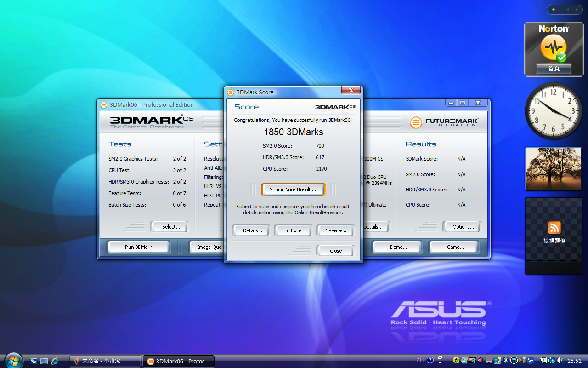Screen dimensions: 588x368
Task: Click the Demo button
Action: coord(398,247)
